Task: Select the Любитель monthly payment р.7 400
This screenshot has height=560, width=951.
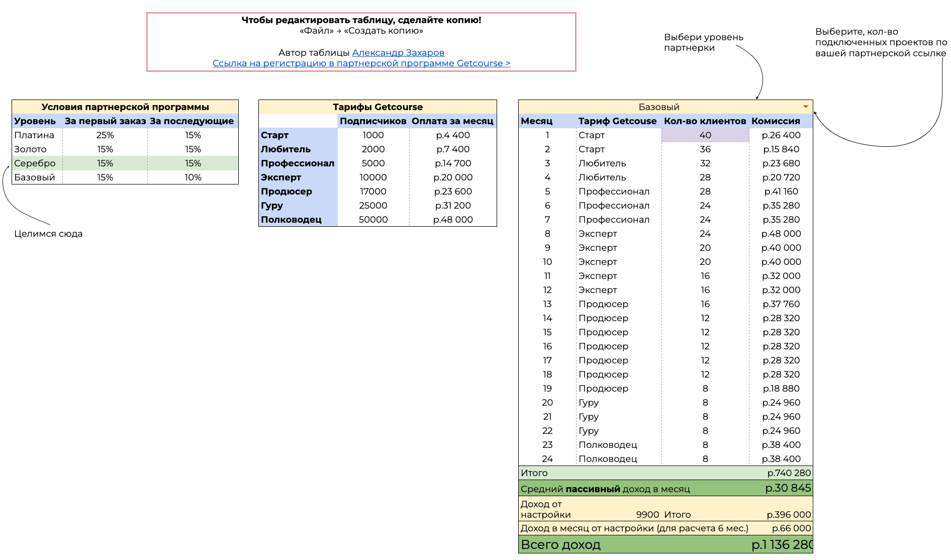Action: point(453,149)
